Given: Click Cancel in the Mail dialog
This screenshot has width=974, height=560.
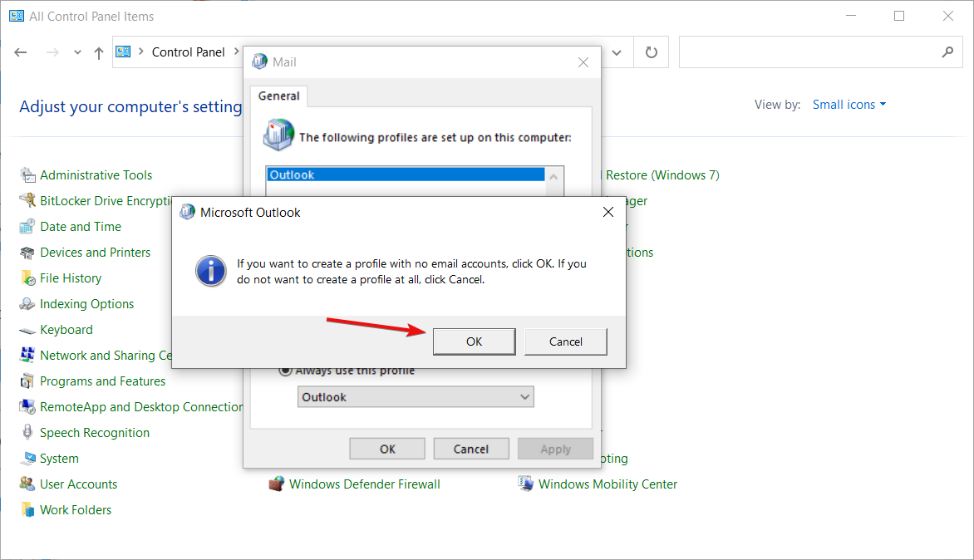Looking at the screenshot, I should (x=471, y=449).
